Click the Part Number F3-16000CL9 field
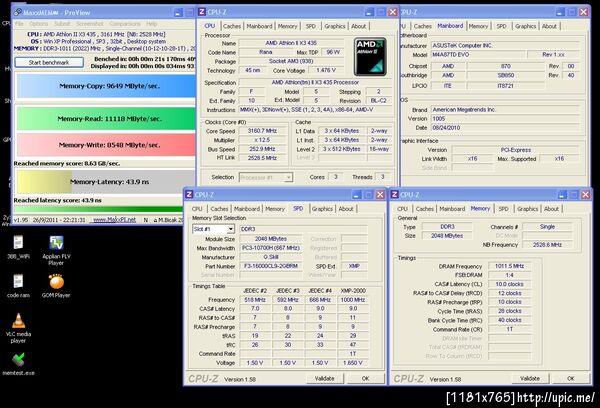The width and height of the screenshot is (600, 408). pyautogui.click(x=271, y=266)
